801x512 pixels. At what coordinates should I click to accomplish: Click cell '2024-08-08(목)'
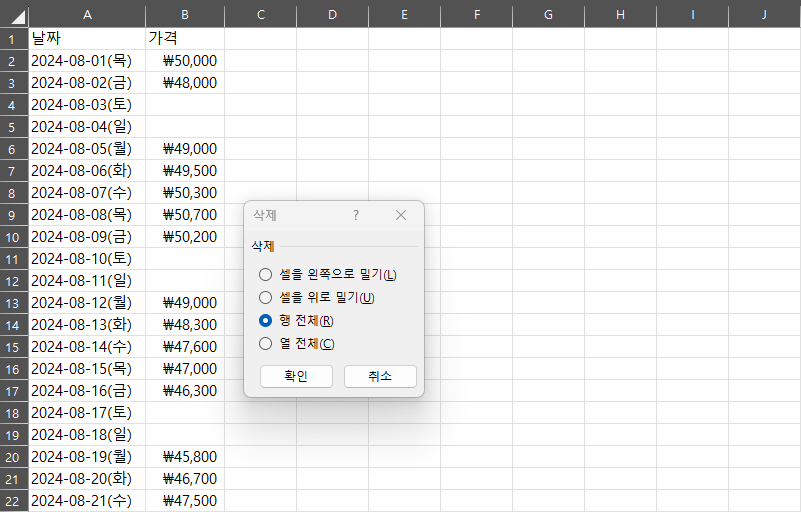tap(87, 215)
